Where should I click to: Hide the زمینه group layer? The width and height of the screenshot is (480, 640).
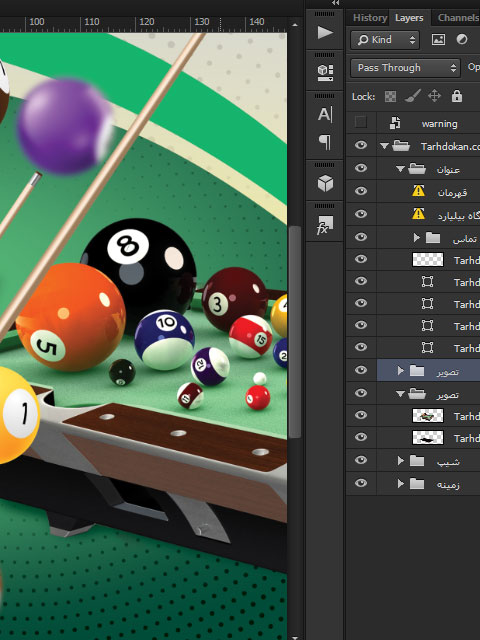pyautogui.click(x=361, y=483)
